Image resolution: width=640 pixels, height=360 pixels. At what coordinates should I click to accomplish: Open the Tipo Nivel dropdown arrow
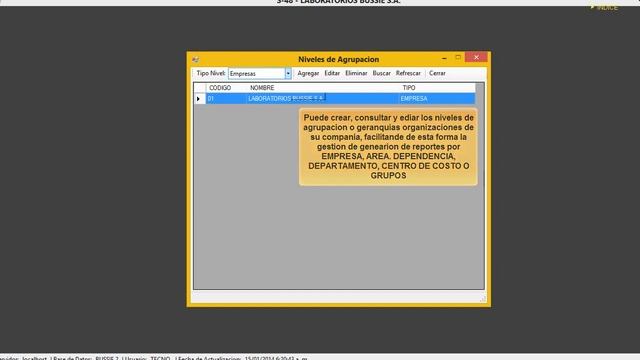[x=288, y=73]
